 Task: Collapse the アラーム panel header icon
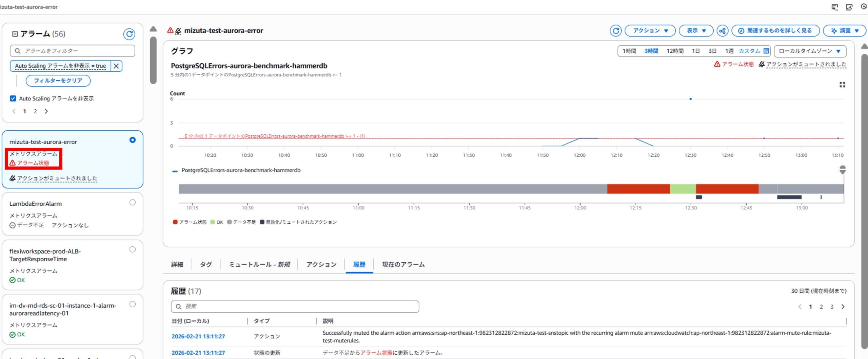[15, 34]
